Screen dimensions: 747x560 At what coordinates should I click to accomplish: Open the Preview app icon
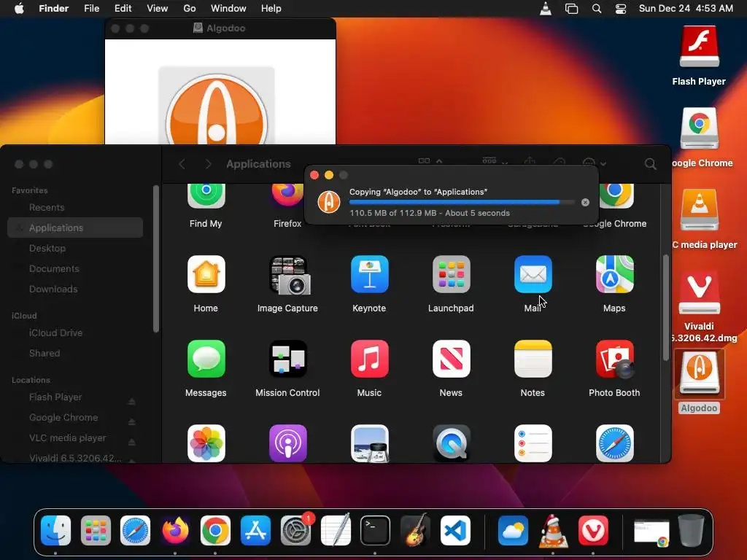(369, 443)
